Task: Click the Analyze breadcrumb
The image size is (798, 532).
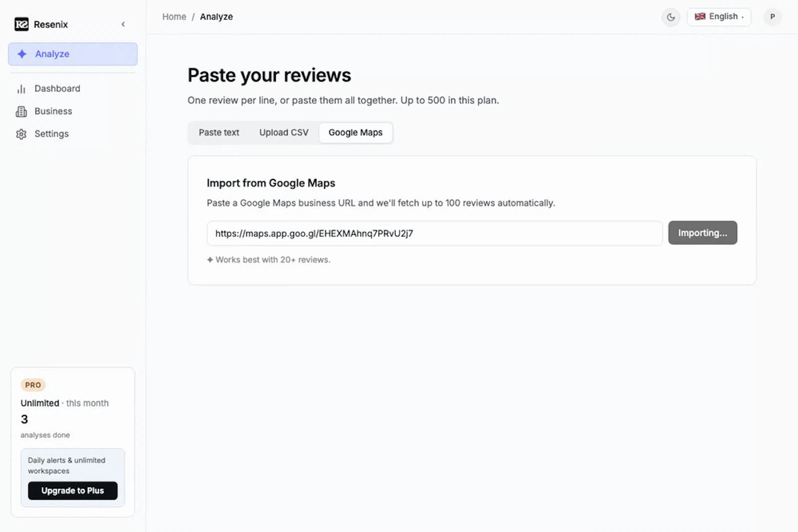Action: point(216,16)
